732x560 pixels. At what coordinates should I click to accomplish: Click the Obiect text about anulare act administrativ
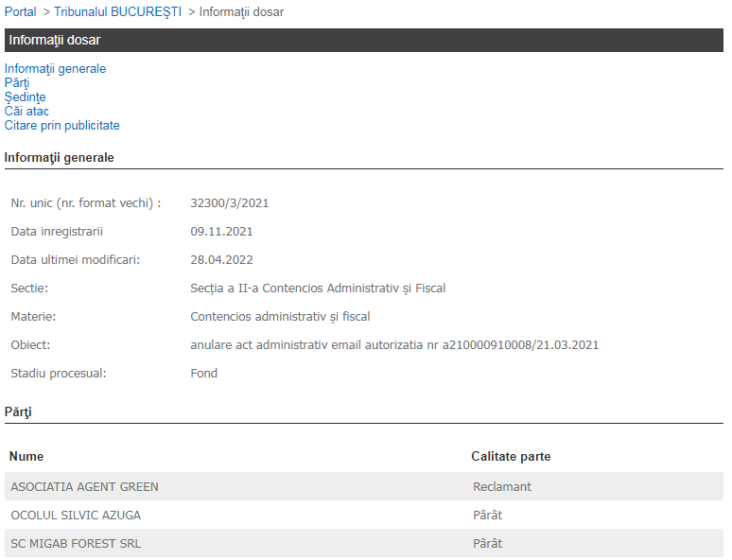[394, 345]
